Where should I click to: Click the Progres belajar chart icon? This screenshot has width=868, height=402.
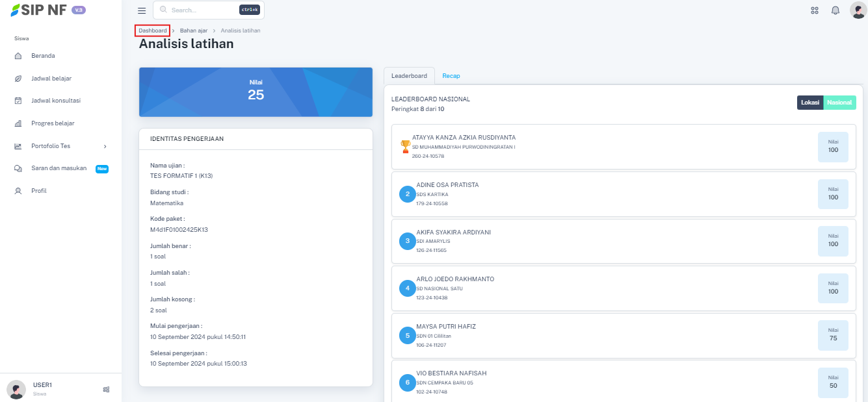pyautogui.click(x=18, y=123)
